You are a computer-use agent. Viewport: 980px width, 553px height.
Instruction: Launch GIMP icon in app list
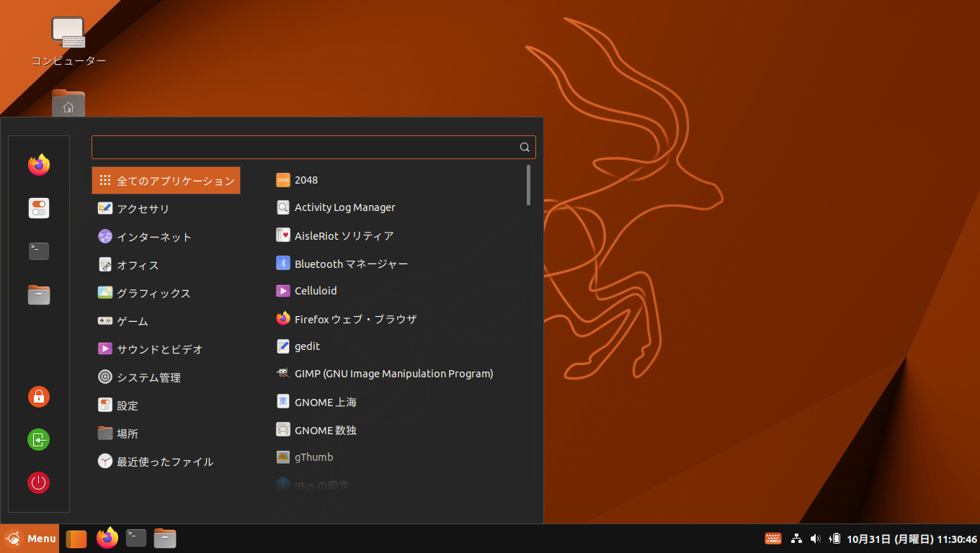coord(283,374)
